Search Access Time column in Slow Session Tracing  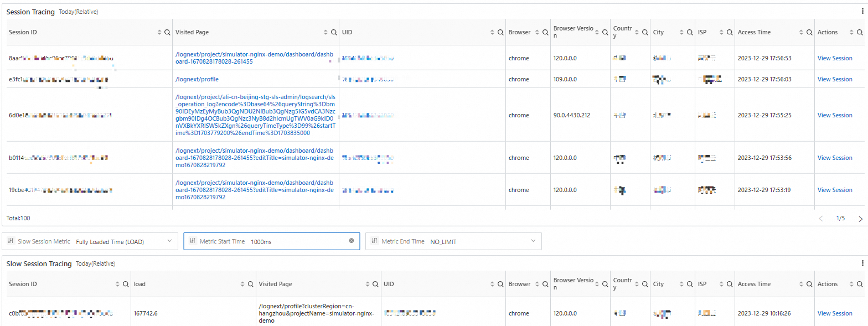pos(809,284)
